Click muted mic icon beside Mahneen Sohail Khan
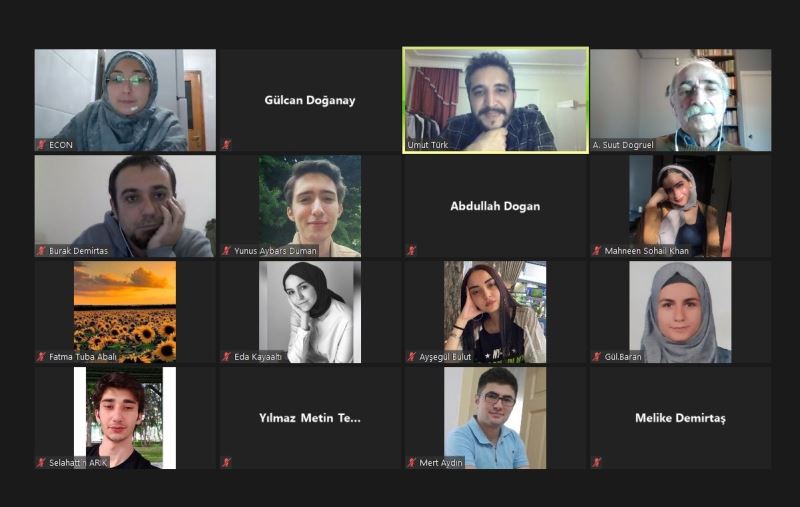This screenshot has width=800, height=507. 597,250
